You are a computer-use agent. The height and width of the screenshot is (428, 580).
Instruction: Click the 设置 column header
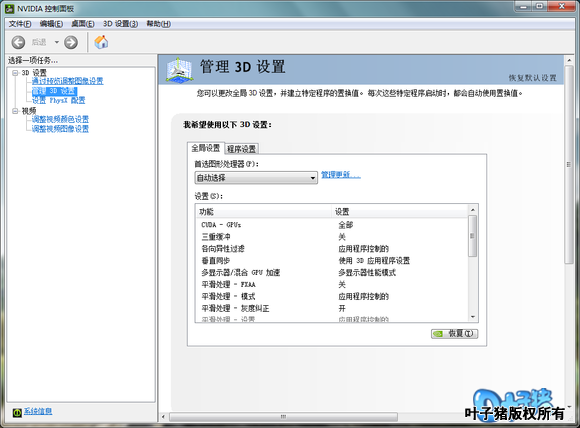(x=400, y=212)
